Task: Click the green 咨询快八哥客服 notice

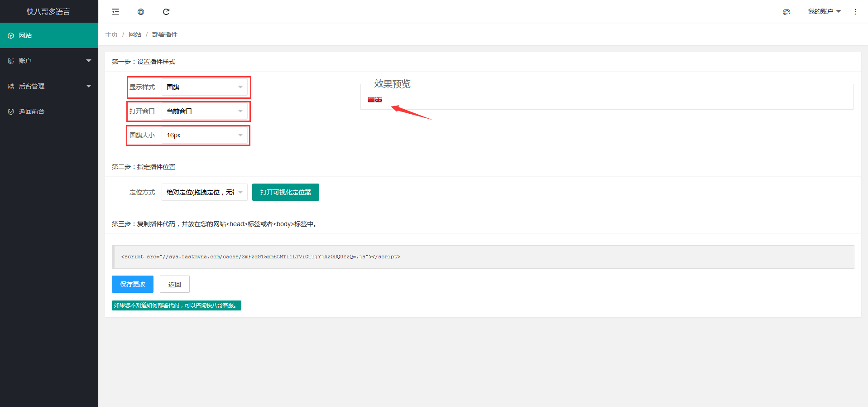Action: (177, 305)
